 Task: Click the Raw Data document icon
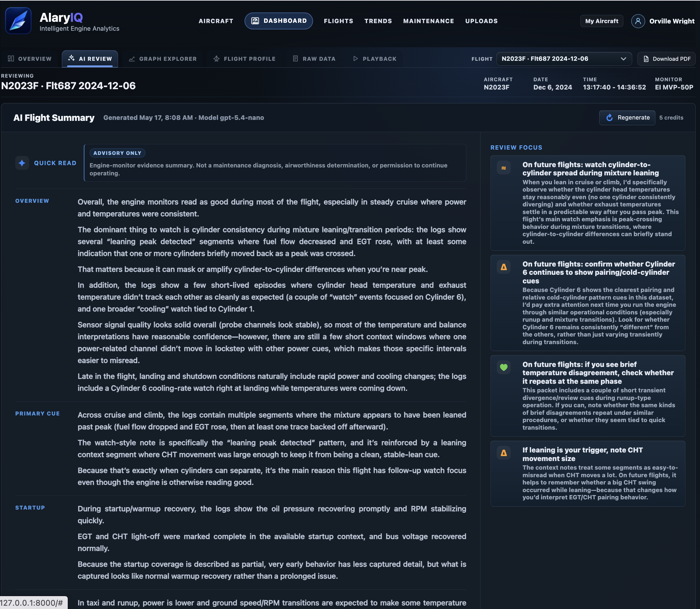coord(295,58)
